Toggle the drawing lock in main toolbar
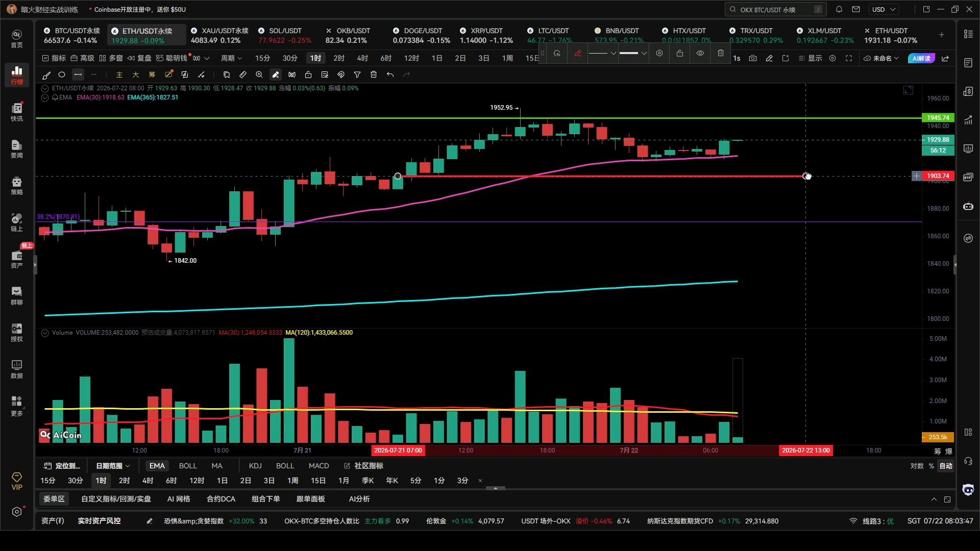 pyautogui.click(x=308, y=75)
